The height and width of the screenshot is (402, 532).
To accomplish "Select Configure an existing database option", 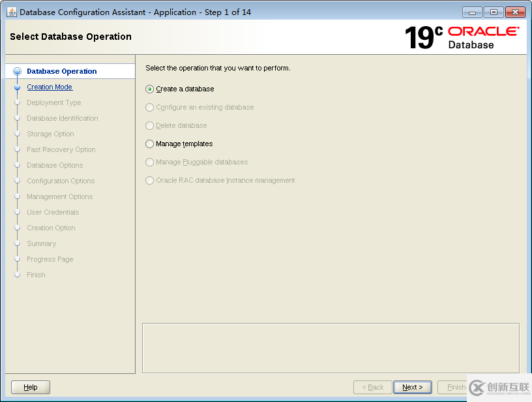I will [150, 108].
